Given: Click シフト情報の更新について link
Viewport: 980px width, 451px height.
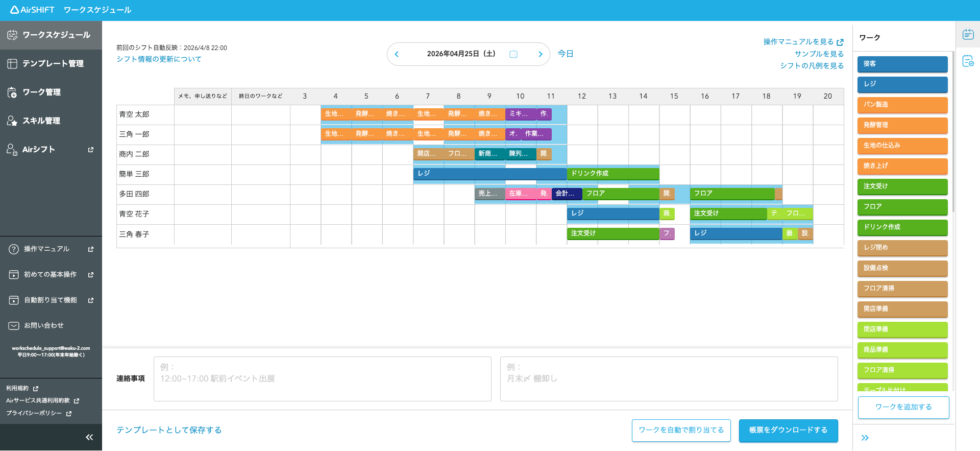Looking at the screenshot, I should click(159, 59).
